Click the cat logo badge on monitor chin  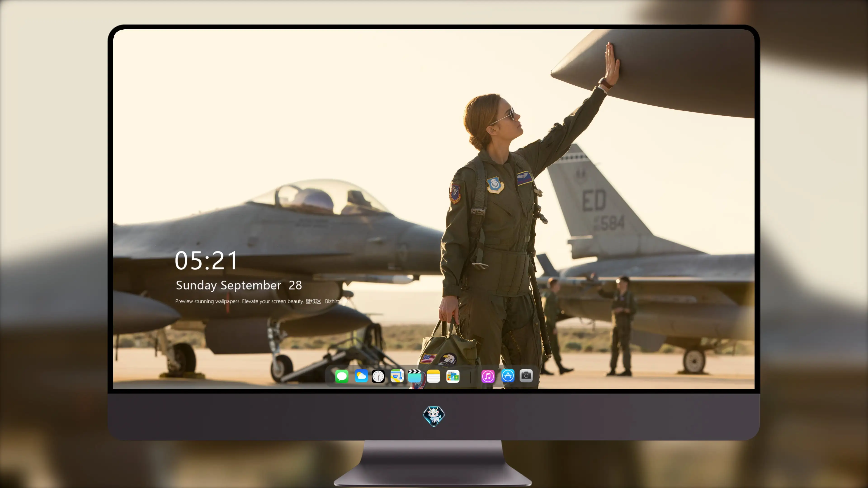434,416
